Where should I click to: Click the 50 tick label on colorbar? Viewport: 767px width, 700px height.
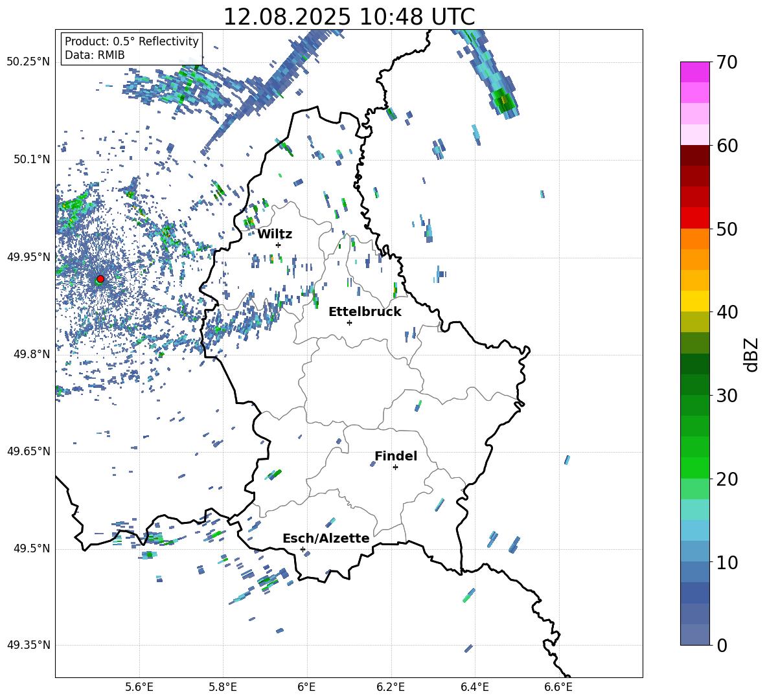[x=727, y=229]
